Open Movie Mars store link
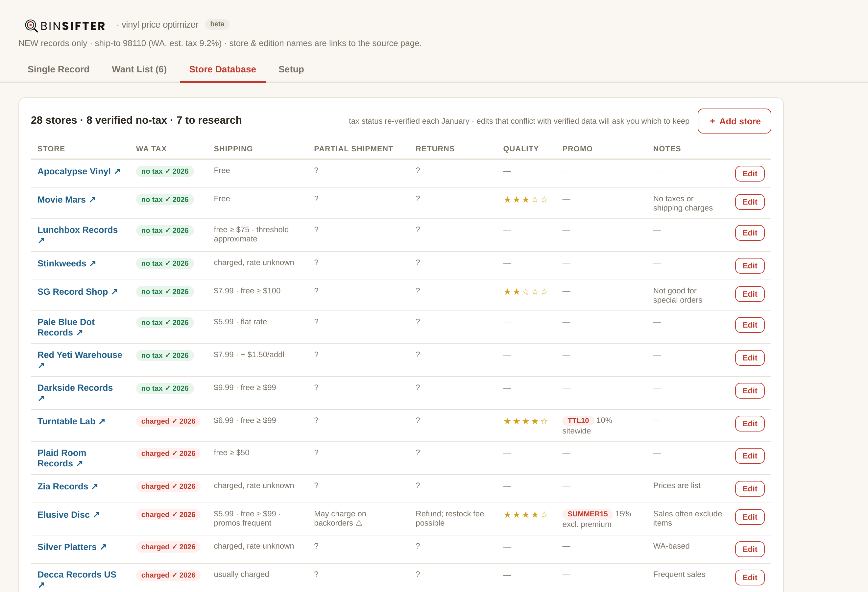Image resolution: width=868 pixels, height=592 pixels. (67, 199)
